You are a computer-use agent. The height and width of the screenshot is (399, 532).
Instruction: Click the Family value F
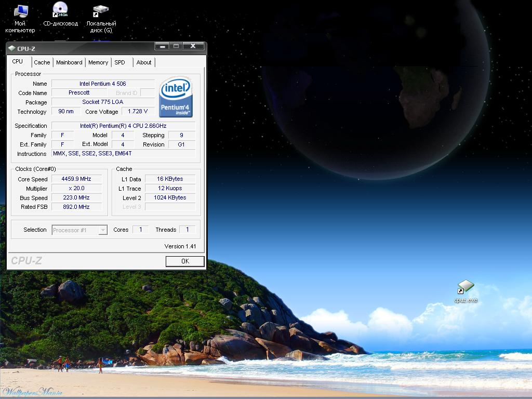[x=62, y=135]
